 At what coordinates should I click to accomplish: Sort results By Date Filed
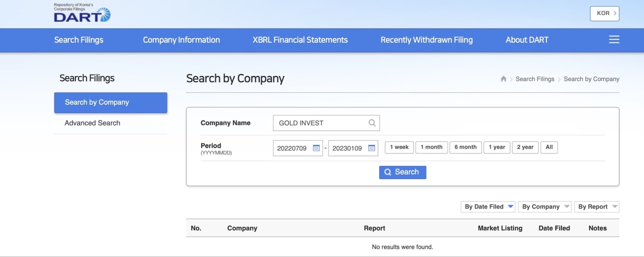pyautogui.click(x=488, y=207)
